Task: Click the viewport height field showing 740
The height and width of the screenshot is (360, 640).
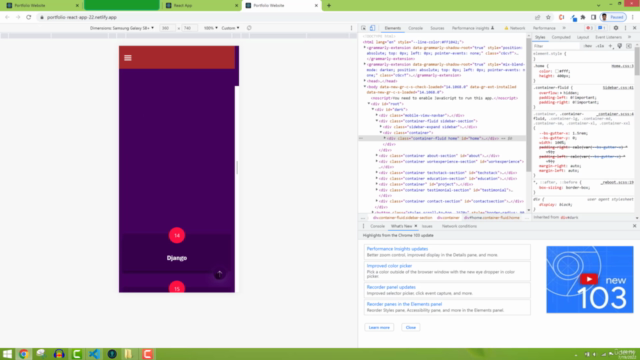Action: pos(188,28)
